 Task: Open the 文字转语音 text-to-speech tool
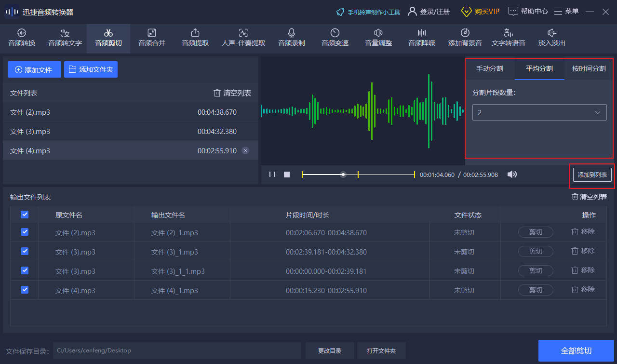click(508, 38)
